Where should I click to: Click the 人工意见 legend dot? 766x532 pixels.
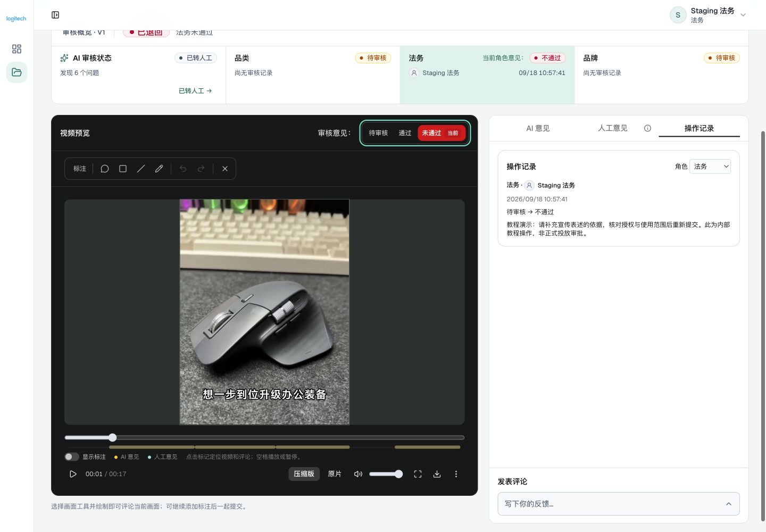pyautogui.click(x=149, y=457)
